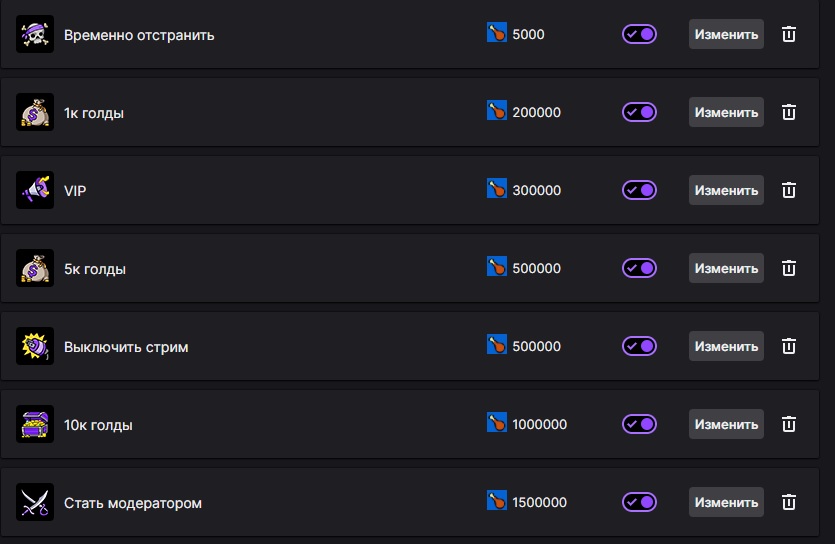Image resolution: width=835 pixels, height=544 pixels.
Task: Click "Изменить" next to VIP reward
Action: coord(726,190)
